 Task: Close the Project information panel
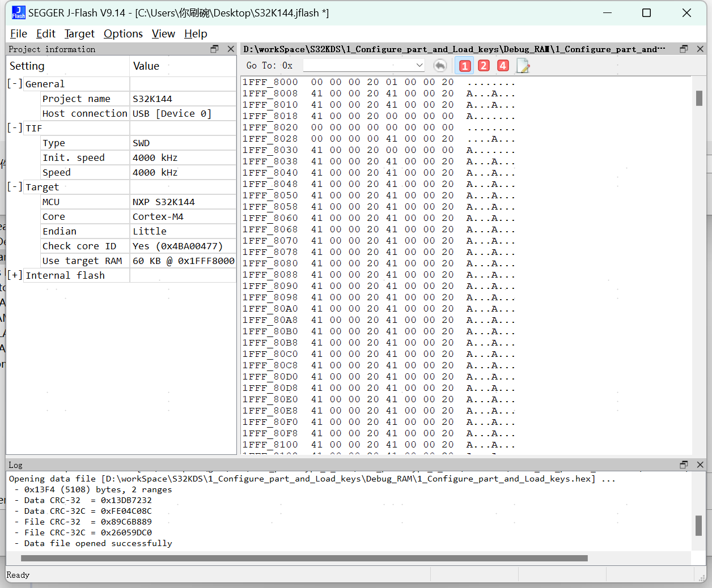pos(231,49)
